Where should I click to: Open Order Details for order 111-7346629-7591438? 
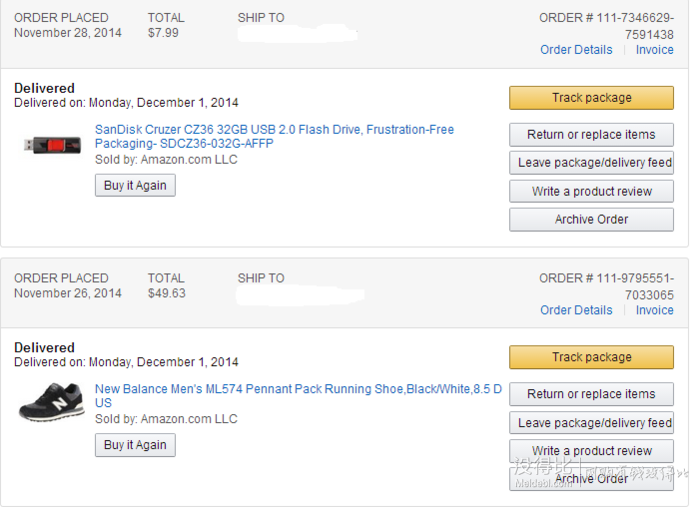(x=576, y=50)
